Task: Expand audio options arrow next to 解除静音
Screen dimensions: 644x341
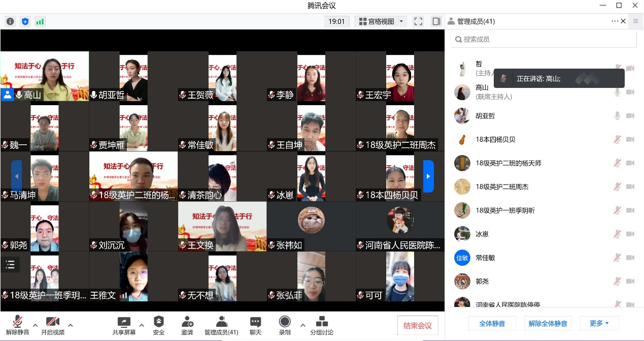Action: coord(35,325)
